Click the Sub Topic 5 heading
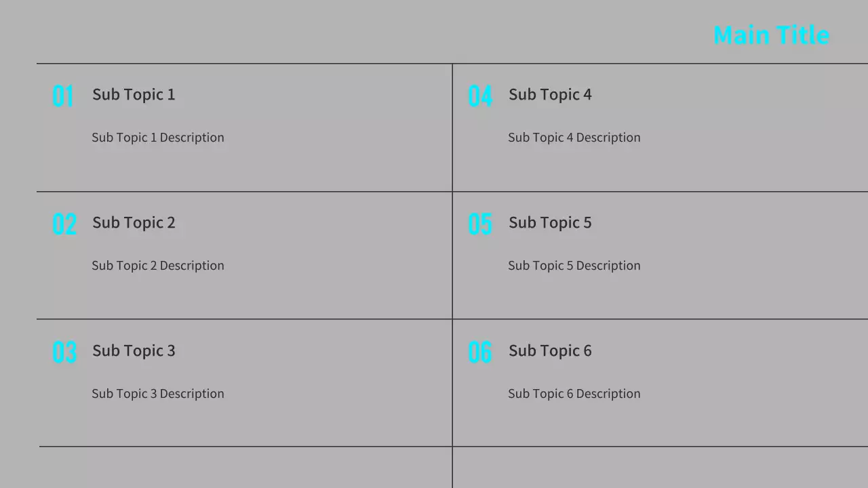 coord(550,222)
